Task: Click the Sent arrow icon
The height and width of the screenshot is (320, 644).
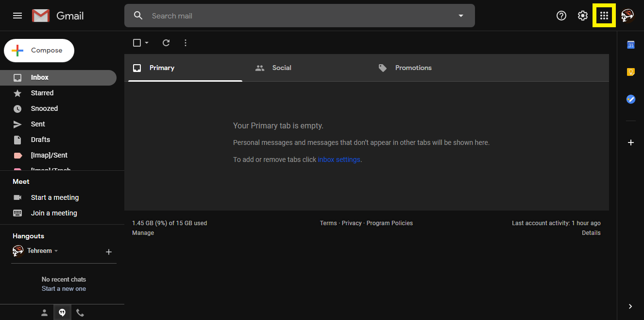Action: (17, 124)
